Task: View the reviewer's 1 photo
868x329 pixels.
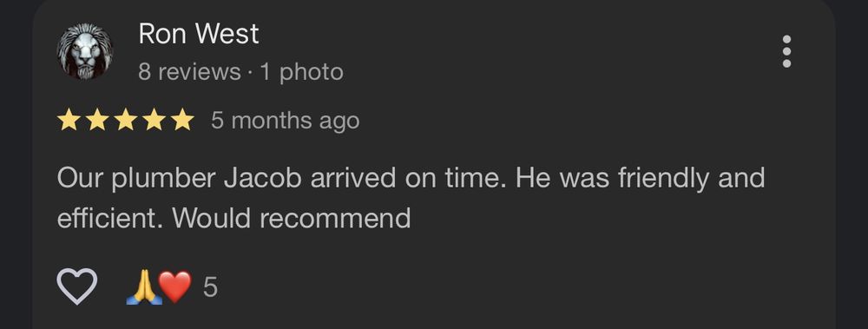Action: tap(302, 73)
